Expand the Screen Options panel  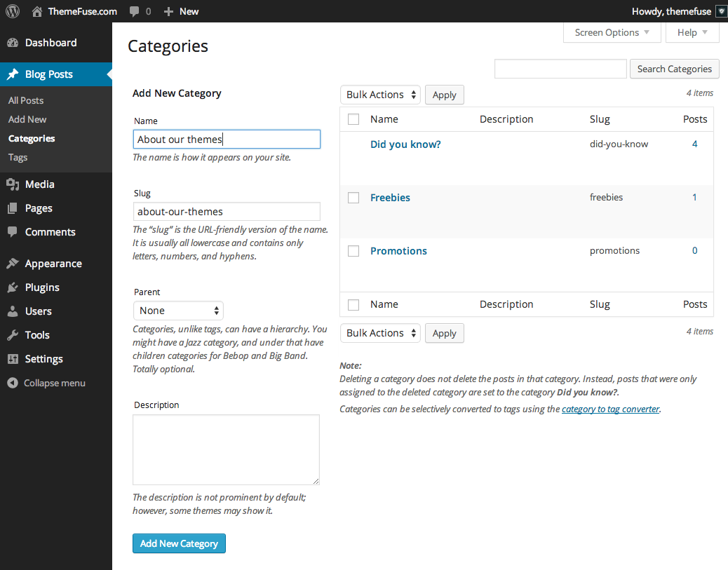click(x=612, y=32)
